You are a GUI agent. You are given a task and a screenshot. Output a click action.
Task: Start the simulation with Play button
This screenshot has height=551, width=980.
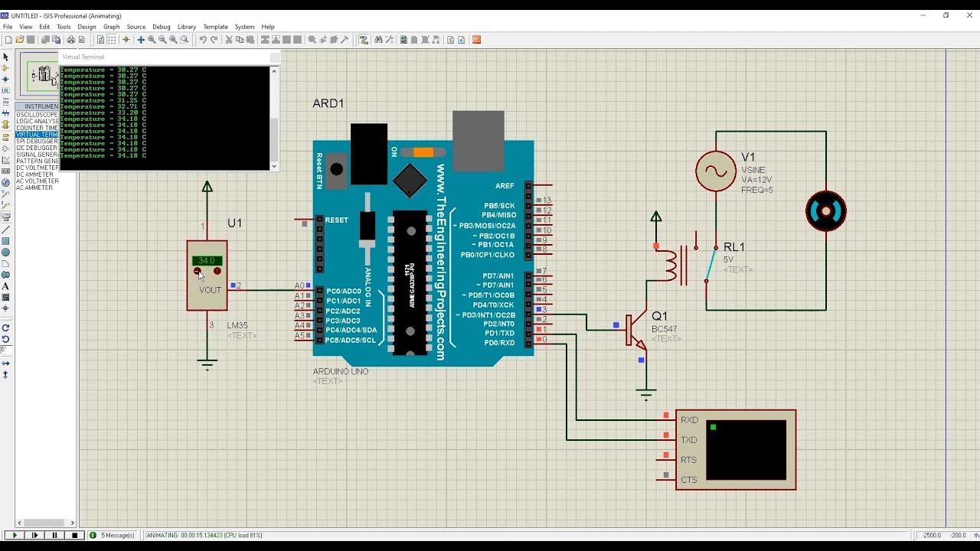15,536
